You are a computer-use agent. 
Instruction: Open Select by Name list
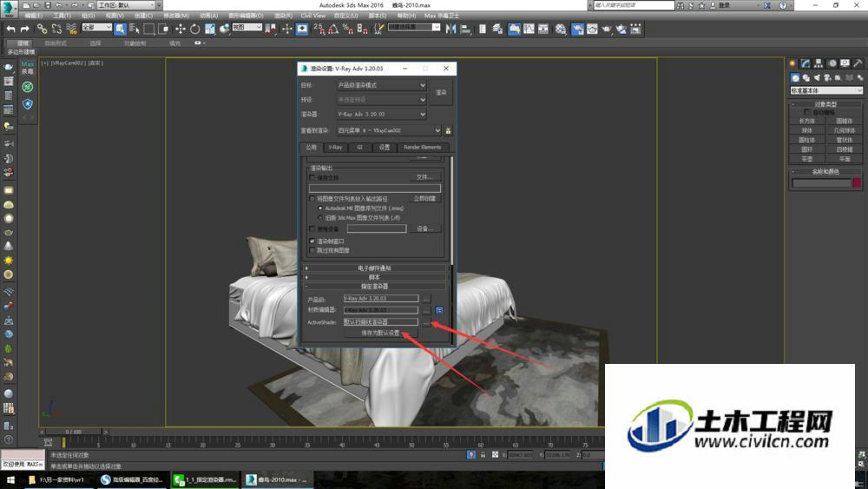point(135,29)
